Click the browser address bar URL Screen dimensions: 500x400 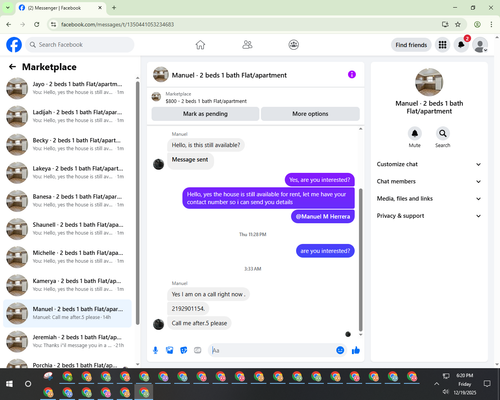(117, 24)
